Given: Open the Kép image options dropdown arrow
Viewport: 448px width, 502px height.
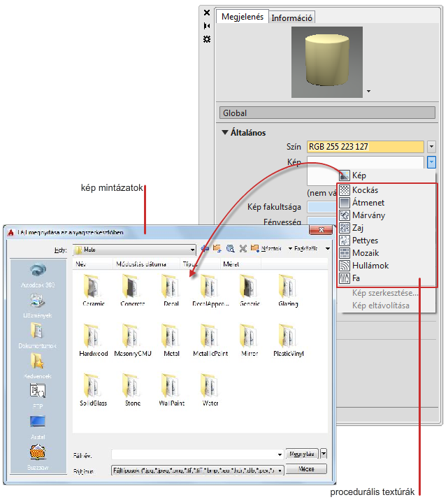Looking at the screenshot, I should 431,162.
